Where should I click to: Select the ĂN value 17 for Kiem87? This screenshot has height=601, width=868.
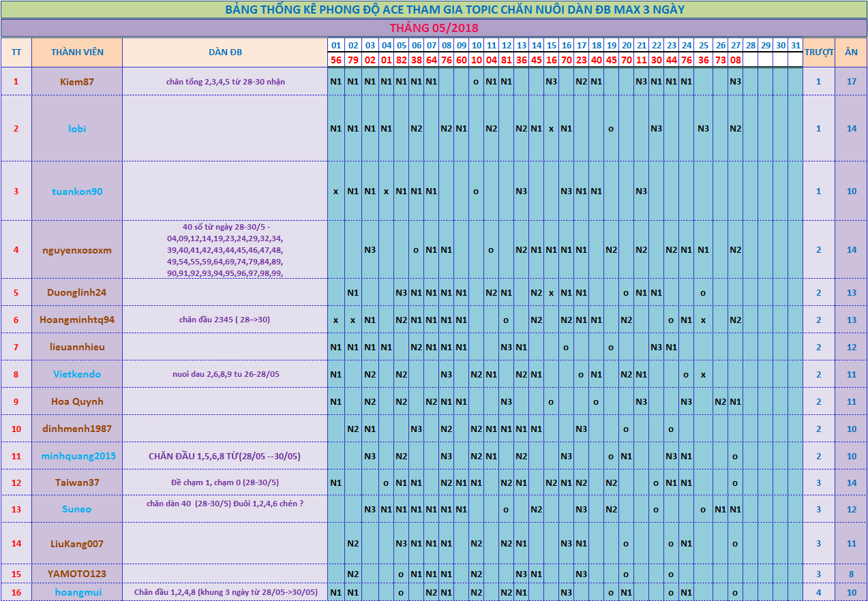(851, 82)
